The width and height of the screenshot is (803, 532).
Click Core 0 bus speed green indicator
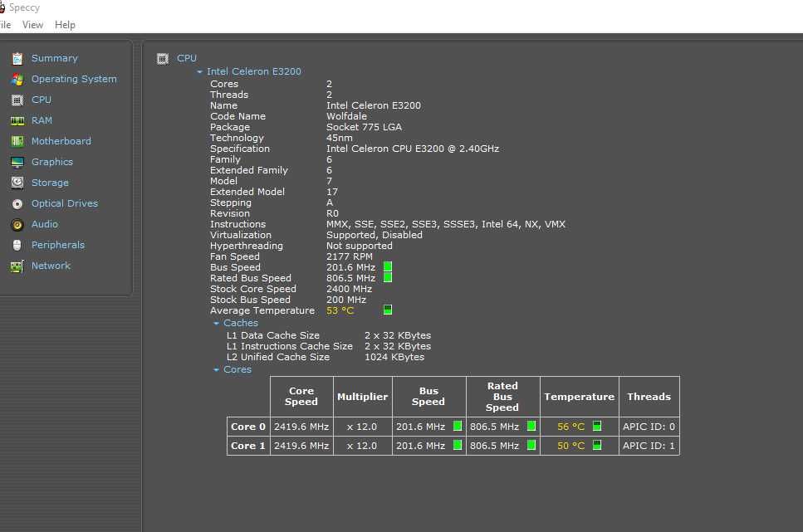pos(458,426)
